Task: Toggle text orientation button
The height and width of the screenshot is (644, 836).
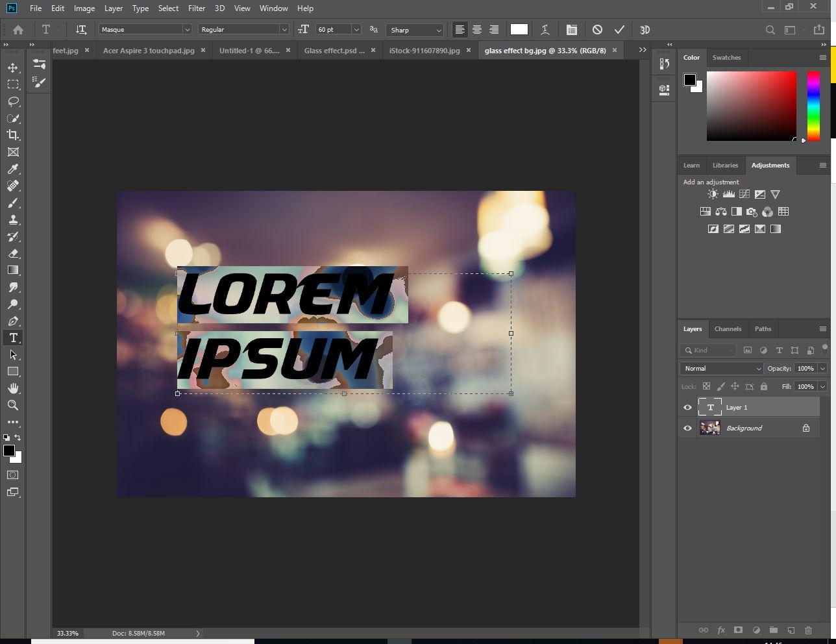Action: [x=81, y=30]
